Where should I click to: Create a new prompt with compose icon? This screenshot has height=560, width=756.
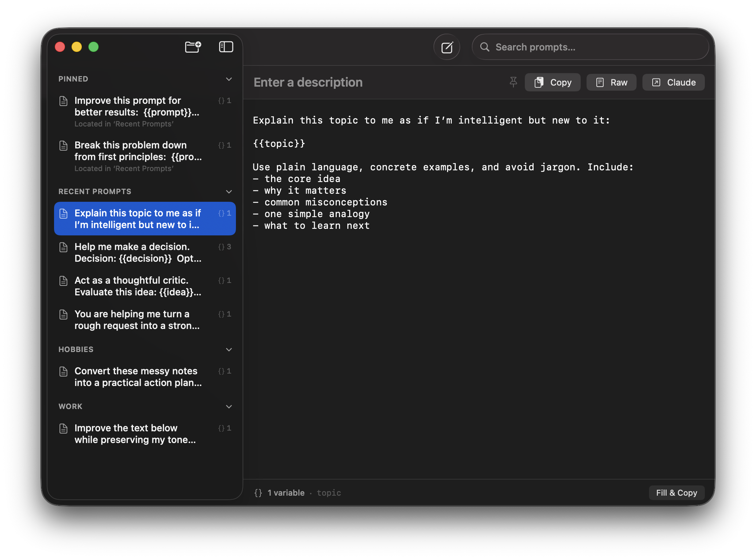[x=447, y=47]
